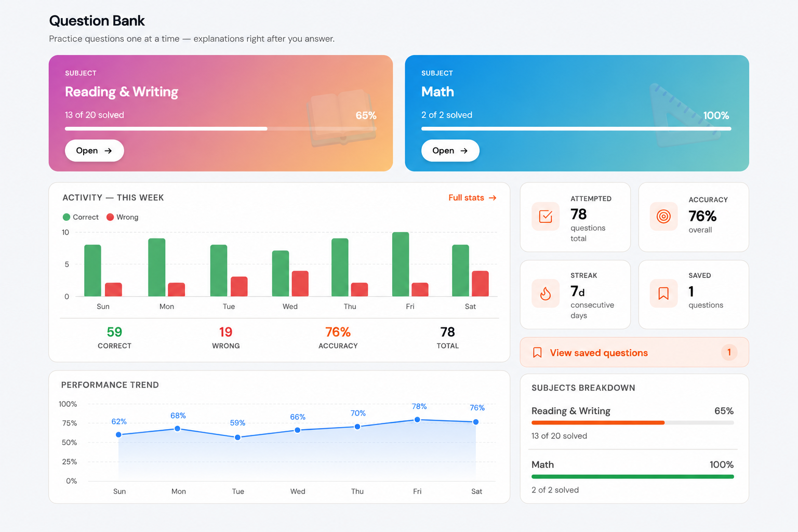Click "Reading & Writing" in Subjects Breakdown
The image size is (798, 532).
pyautogui.click(x=571, y=411)
